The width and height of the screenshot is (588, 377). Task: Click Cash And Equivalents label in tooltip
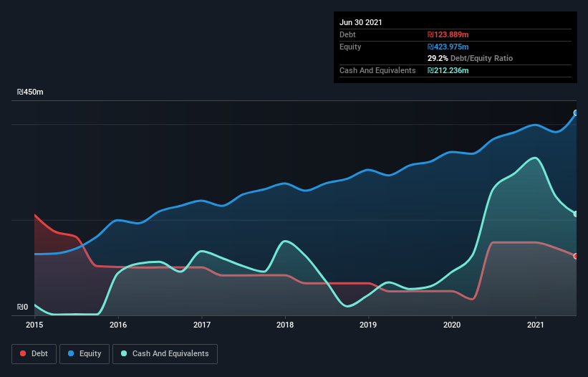tap(377, 70)
